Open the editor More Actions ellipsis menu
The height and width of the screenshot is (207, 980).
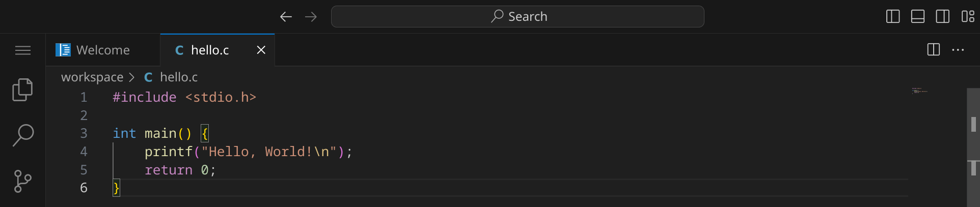click(x=958, y=50)
